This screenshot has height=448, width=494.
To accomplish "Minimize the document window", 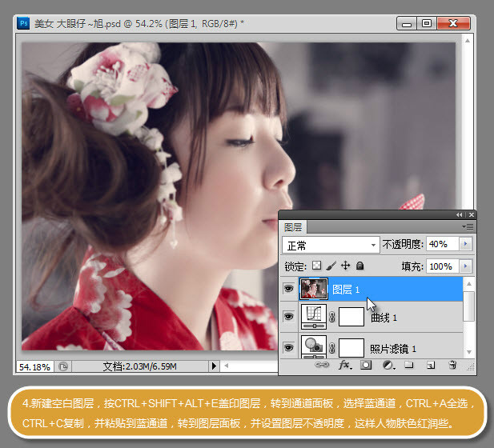I will (x=407, y=23).
